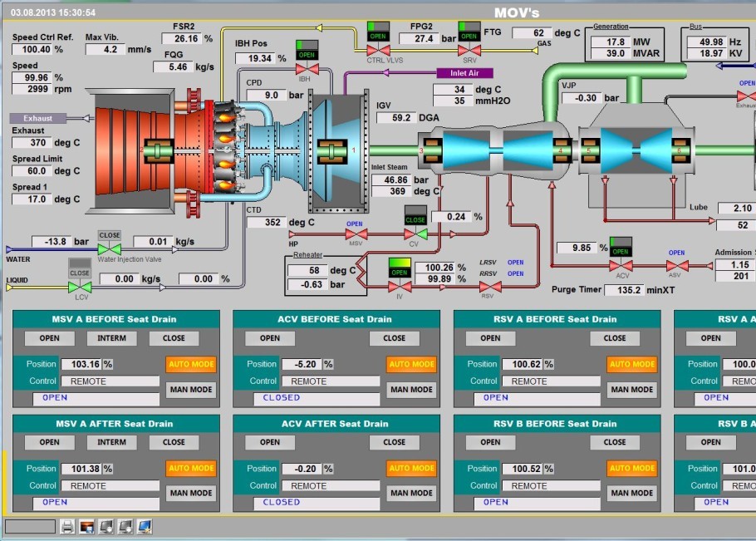Click the LCV valve on LIQUID line

coord(80,288)
